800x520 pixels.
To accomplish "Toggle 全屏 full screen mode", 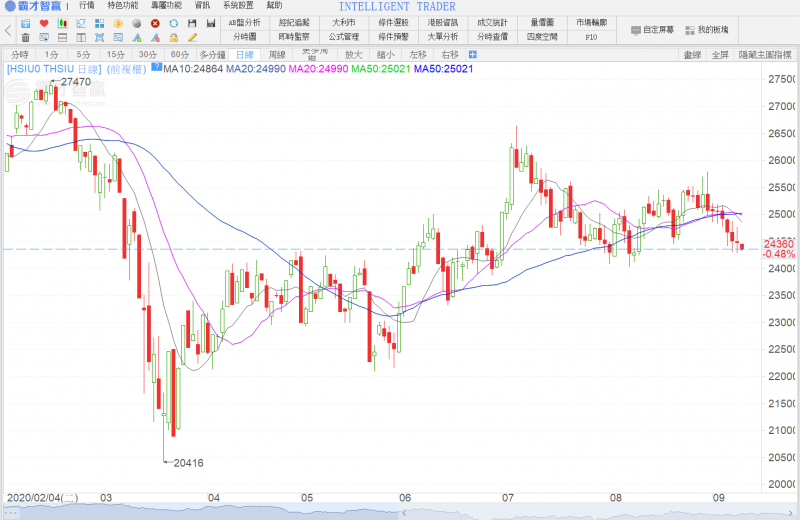I will (x=719, y=54).
